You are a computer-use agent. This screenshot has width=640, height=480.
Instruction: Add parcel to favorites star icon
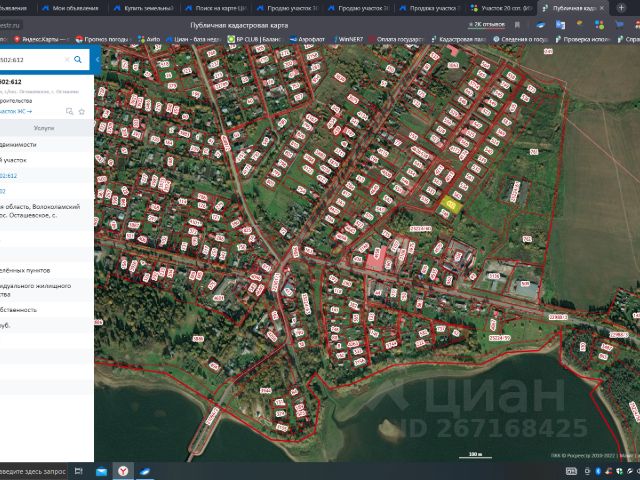click(x=82, y=111)
